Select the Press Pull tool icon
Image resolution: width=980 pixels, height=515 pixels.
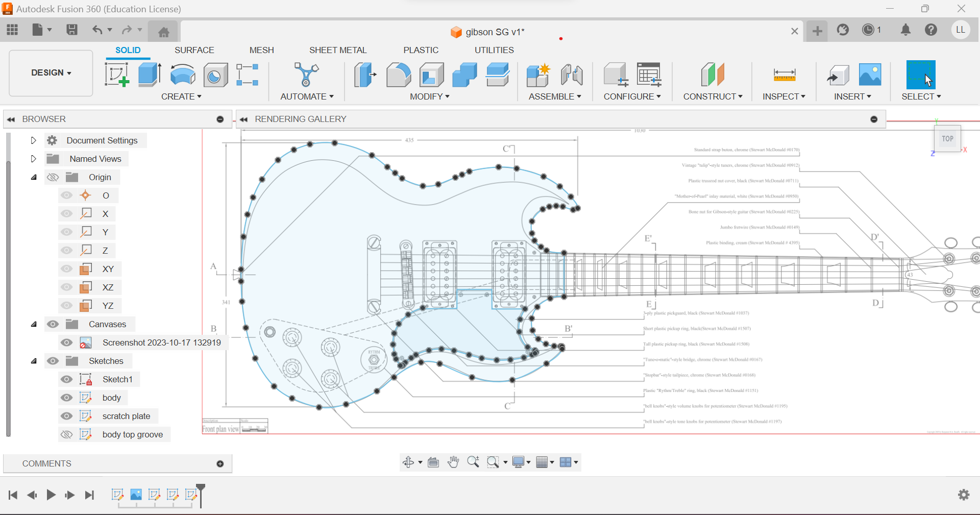365,75
